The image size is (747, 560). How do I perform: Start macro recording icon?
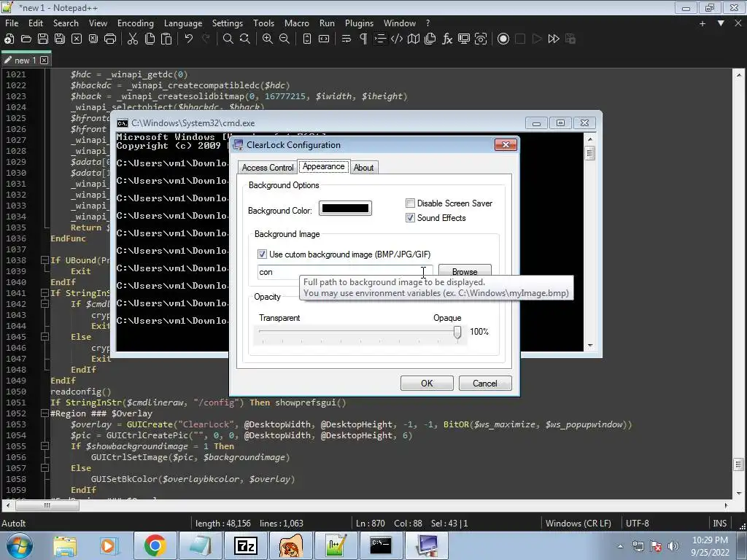503,39
